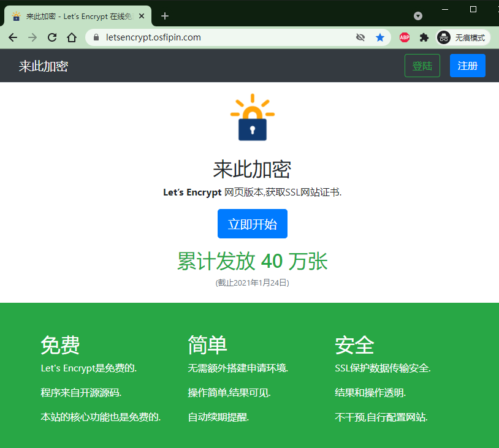499x448 pixels.
Task: Click the browser back arrow
Action: [x=13, y=37]
